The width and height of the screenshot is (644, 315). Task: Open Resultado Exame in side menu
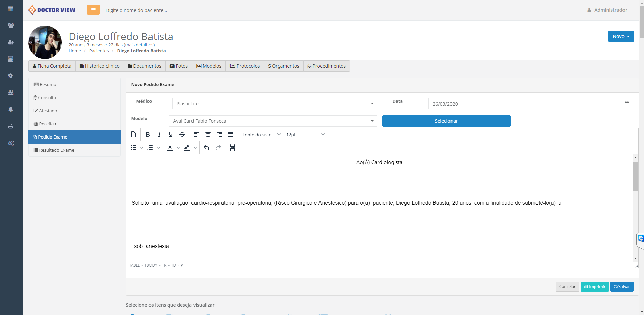click(56, 150)
